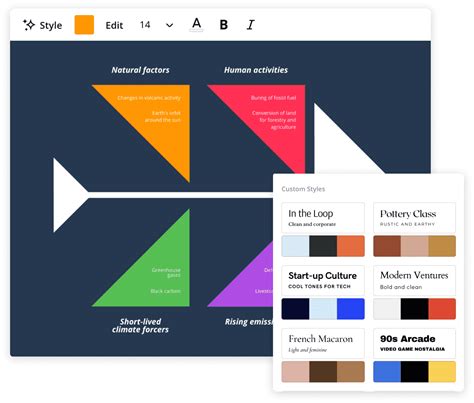Viewport: 474px width, 403px height.
Task: Pick Pottery Class pale pink swatch
Action: pyautogui.click(x=415, y=246)
